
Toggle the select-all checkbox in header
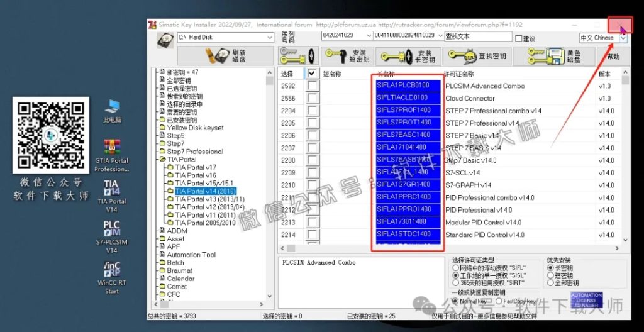(313, 74)
